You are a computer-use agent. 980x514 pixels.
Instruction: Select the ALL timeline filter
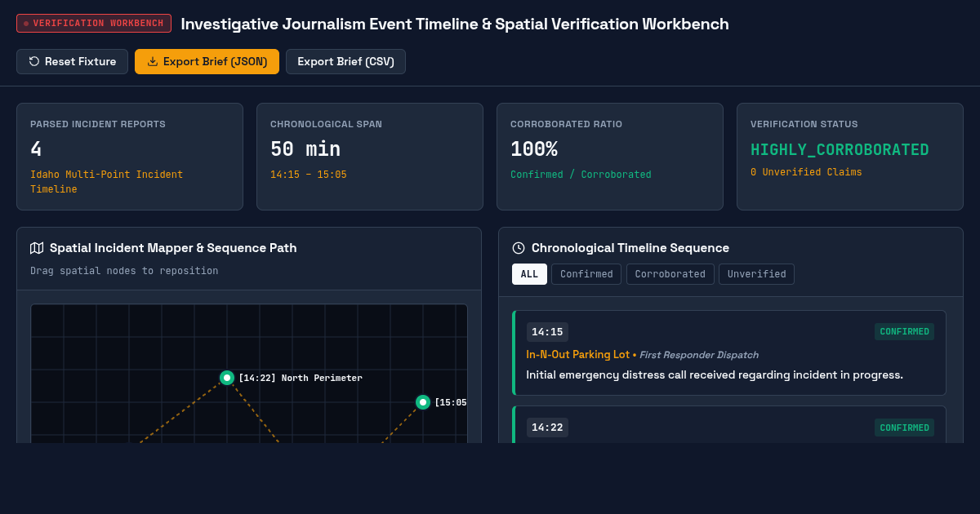pos(529,274)
